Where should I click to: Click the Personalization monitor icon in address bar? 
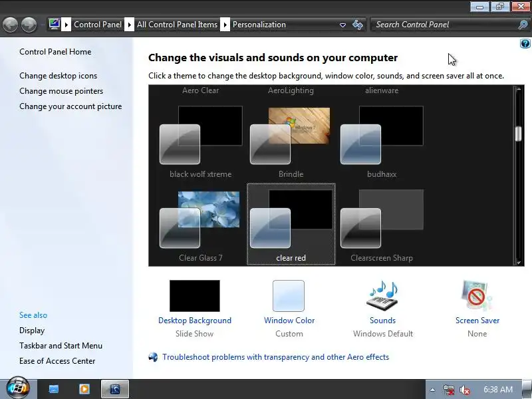[x=54, y=25]
